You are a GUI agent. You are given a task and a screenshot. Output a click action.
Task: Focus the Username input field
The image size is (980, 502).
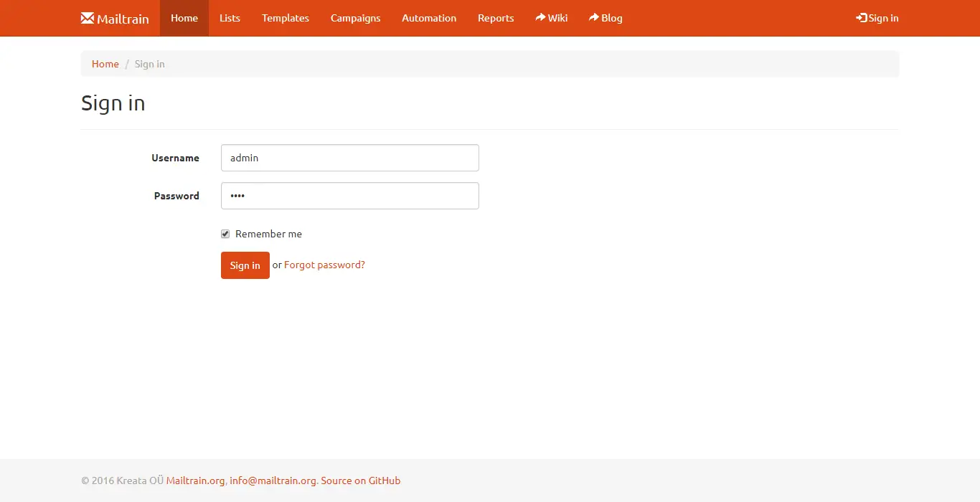click(x=350, y=158)
